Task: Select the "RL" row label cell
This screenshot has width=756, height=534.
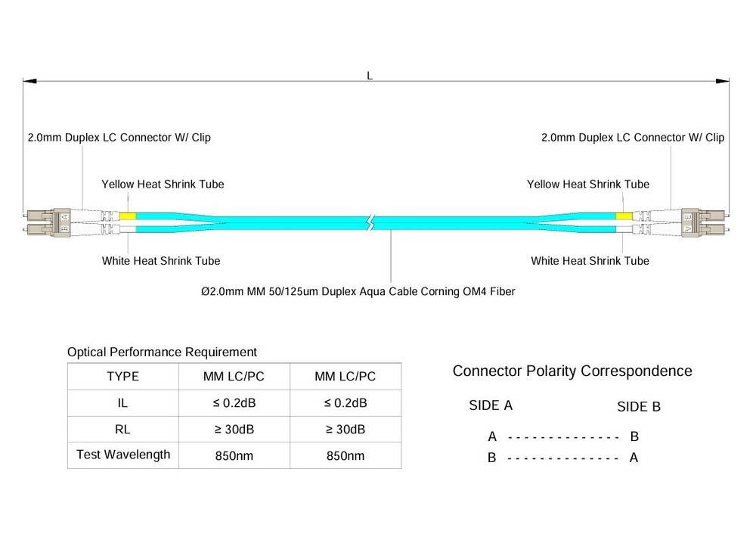Action: point(123,429)
